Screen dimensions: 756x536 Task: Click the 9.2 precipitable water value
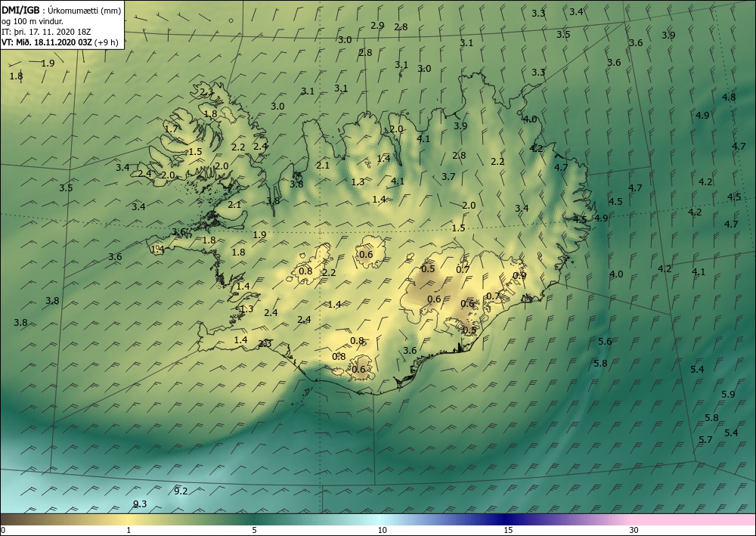(x=181, y=491)
